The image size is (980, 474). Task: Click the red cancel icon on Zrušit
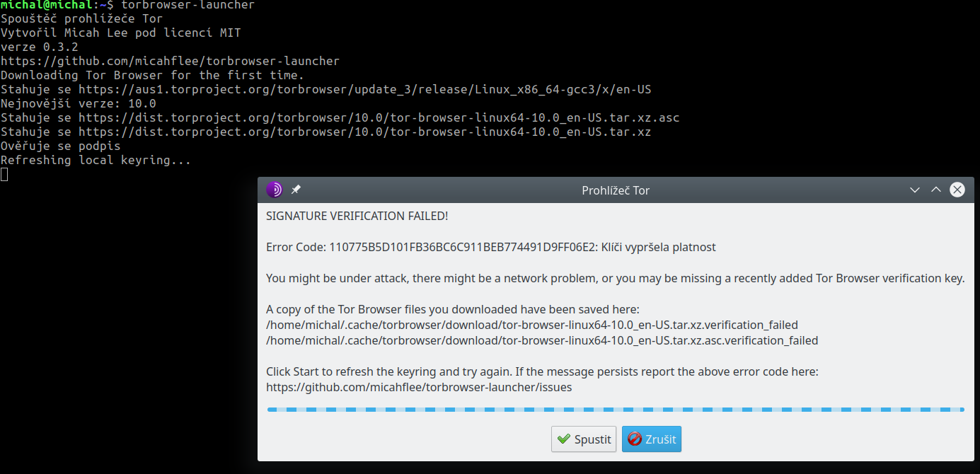tap(634, 439)
